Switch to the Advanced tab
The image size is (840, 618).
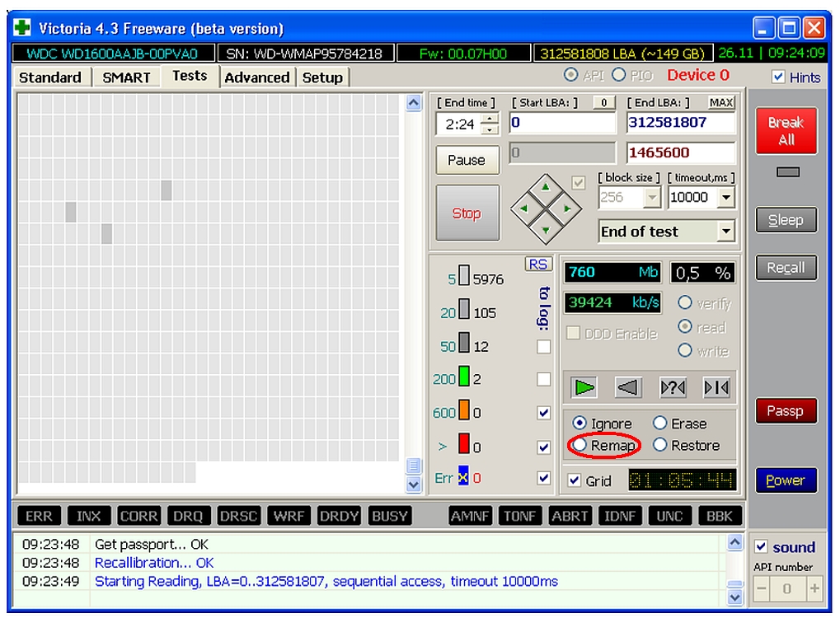click(257, 77)
